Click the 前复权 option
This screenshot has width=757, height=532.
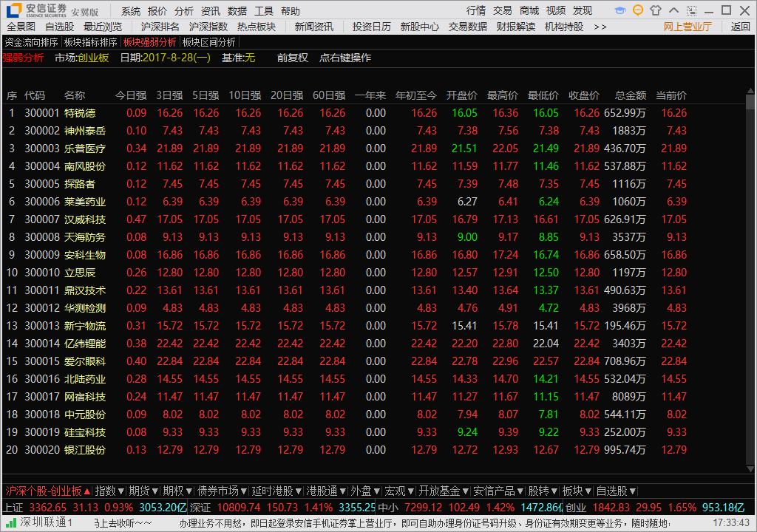(293, 58)
